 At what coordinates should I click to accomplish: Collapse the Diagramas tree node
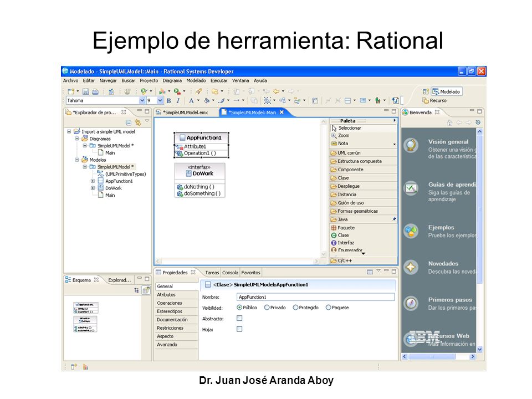coord(77,139)
